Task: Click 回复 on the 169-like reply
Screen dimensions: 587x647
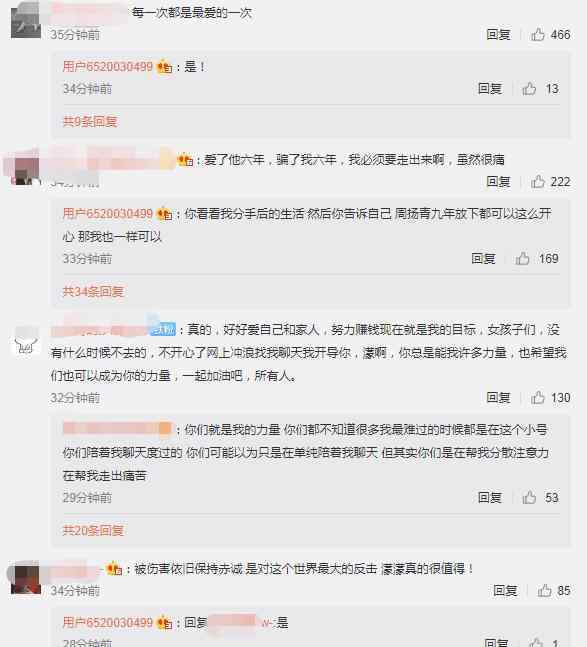Action: [x=483, y=258]
